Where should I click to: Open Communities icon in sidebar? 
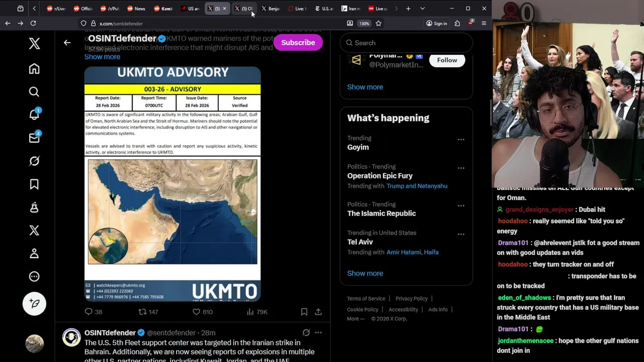[x=34, y=207]
